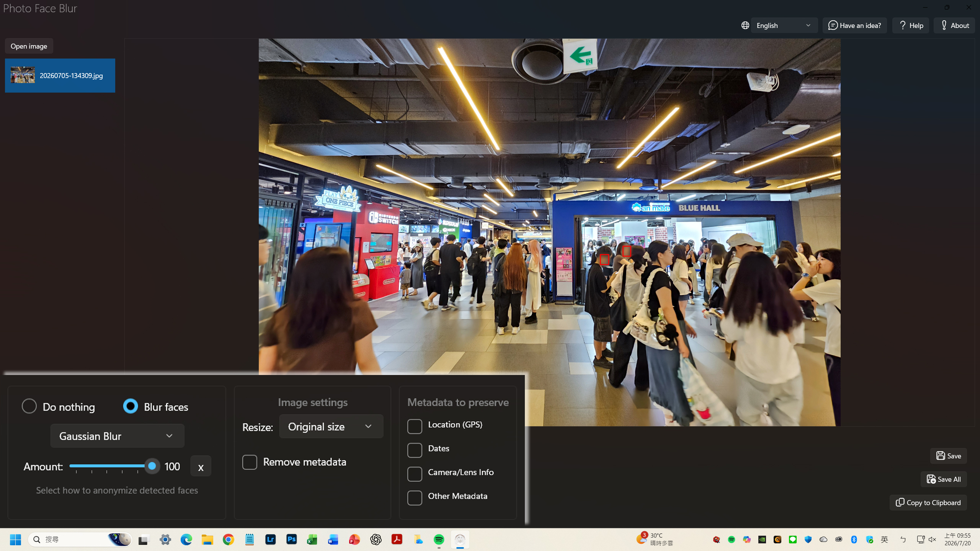Click the Amount blur slider handle
The image size is (980, 551).
tap(152, 466)
